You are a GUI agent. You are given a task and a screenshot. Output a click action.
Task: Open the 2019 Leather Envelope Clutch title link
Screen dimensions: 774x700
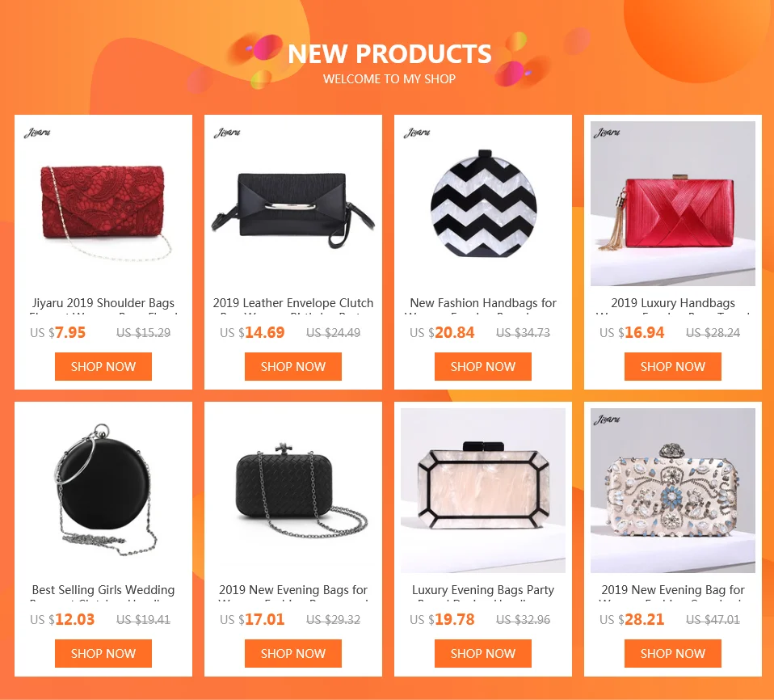[293, 303]
